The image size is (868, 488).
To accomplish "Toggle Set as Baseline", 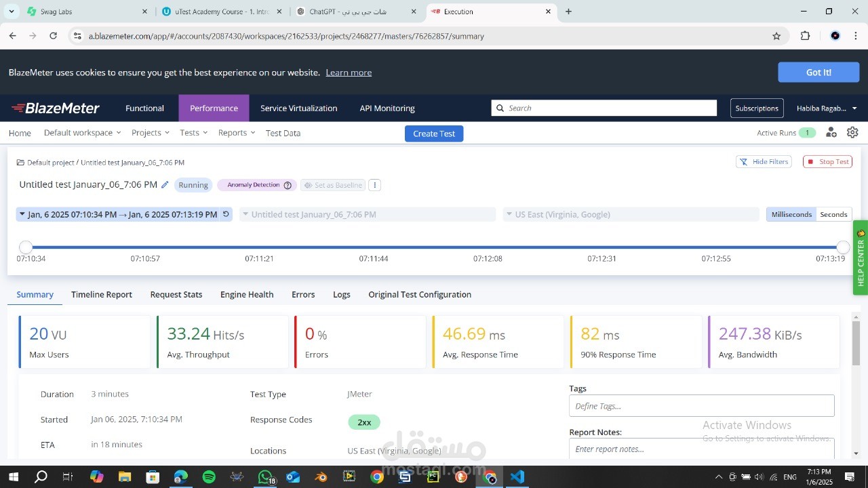I will [x=333, y=185].
